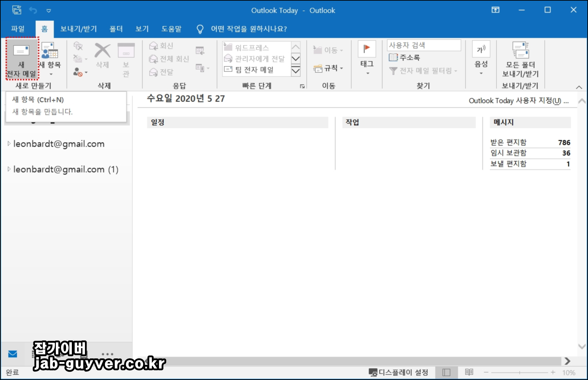Open the 받은 편지함 folder link

509,142
